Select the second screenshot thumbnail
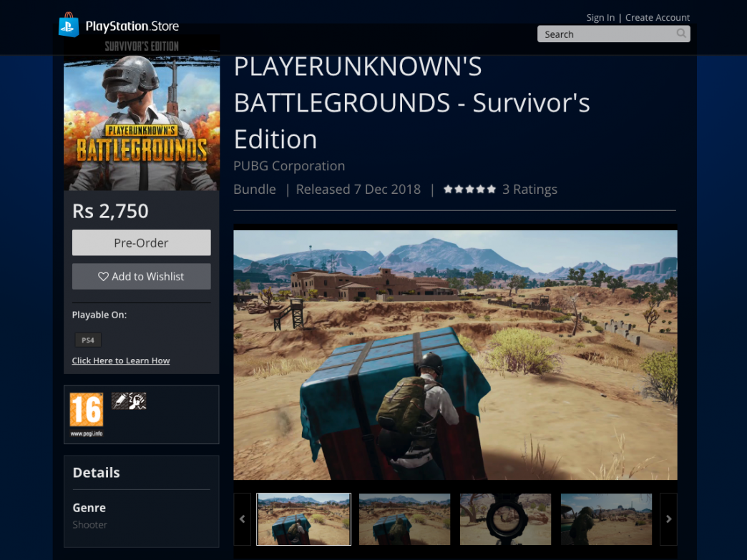The width and height of the screenshot is (747, 560). click(404, 519)
